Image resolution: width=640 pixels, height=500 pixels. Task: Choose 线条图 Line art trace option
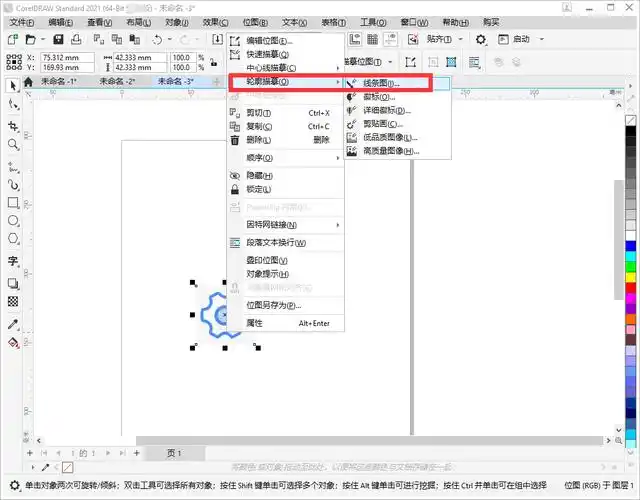coord(398,83)
